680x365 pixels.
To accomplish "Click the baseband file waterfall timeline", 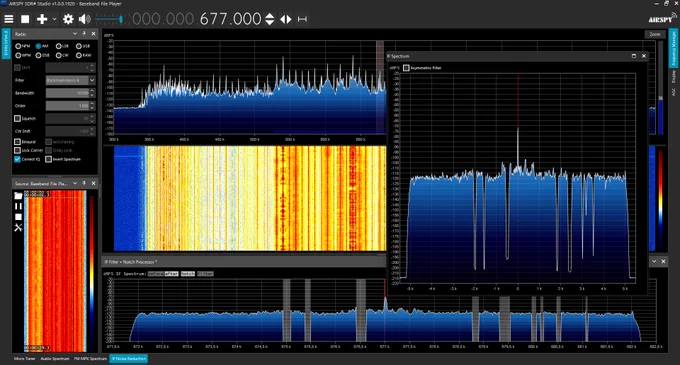I will pyautogui.click(x=55, y=271).
